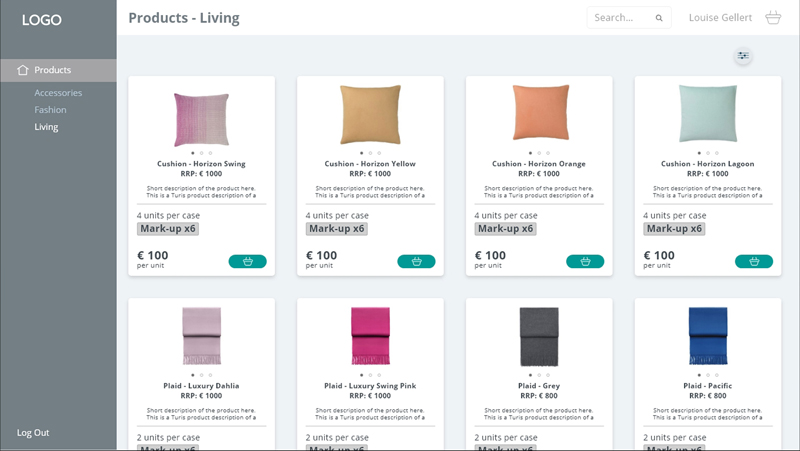800x451 pixels.
Task: Add Cushion Horizon Swing to cart
Action: pyautogui.click(x=247, y=262)
